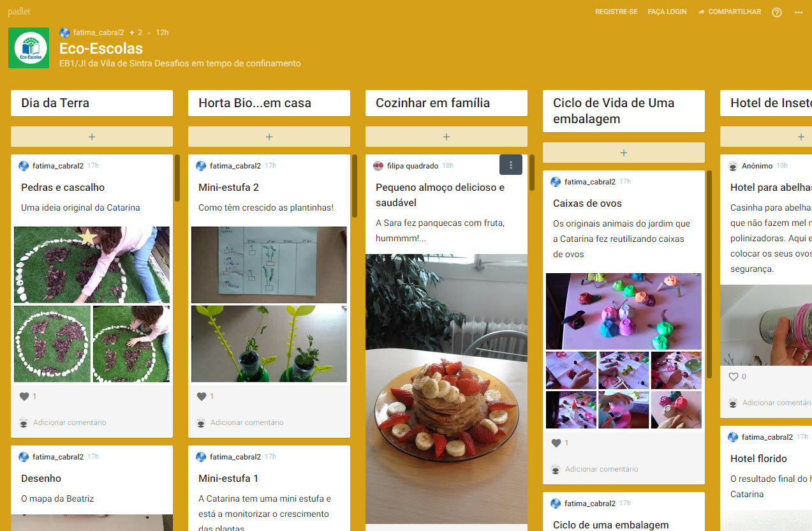The image size is (812, 531).
Task: Click Pequeno almoço delicioso e saudável title
Action: (x=440, y=195)
